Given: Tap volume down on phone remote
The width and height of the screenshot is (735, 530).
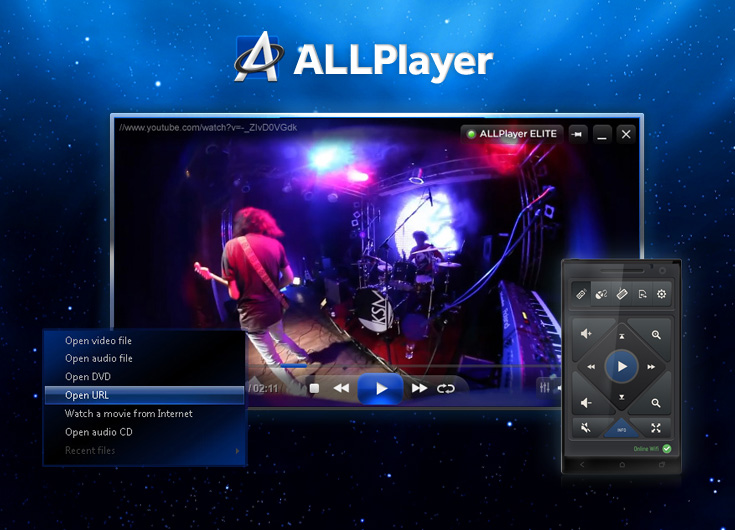Looking at the screenshot, I should 586,403.
